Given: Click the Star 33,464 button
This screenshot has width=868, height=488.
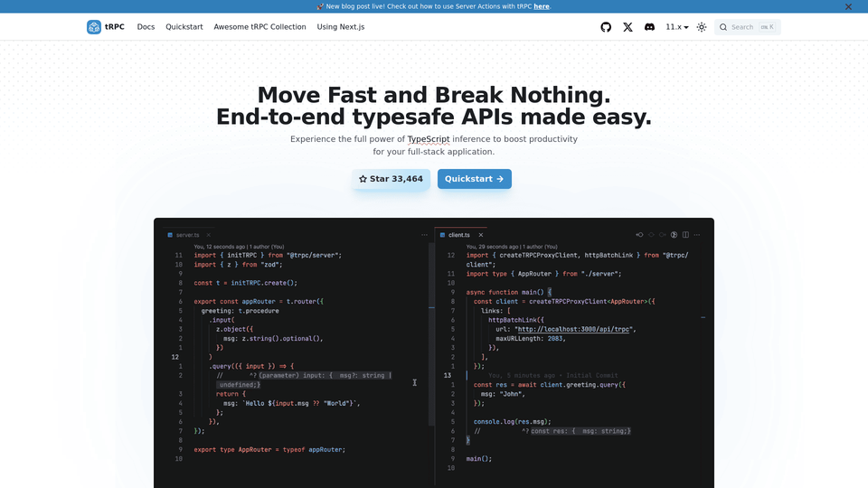Looking at the screenshot, I should point(391,179).
